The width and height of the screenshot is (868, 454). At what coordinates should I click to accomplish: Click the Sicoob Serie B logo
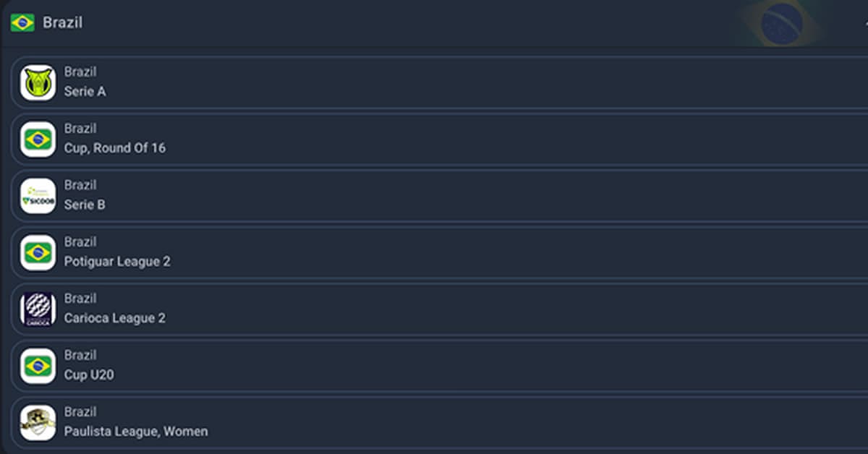[38, 196]
